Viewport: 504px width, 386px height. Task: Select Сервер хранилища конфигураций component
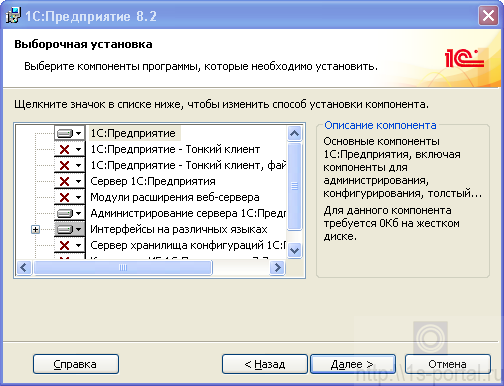(188, 245)
